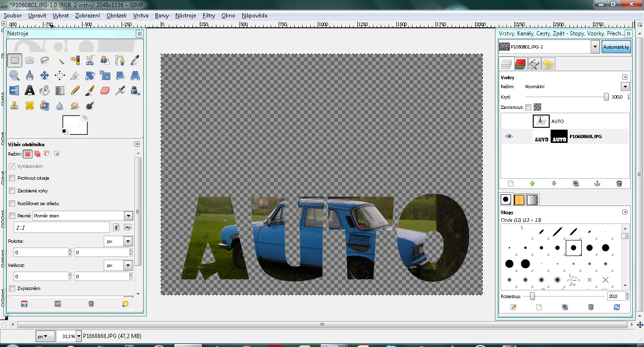Viewport: 644px width, 347px height.
Task: Select the Move tool
Action: click(45, 75)
